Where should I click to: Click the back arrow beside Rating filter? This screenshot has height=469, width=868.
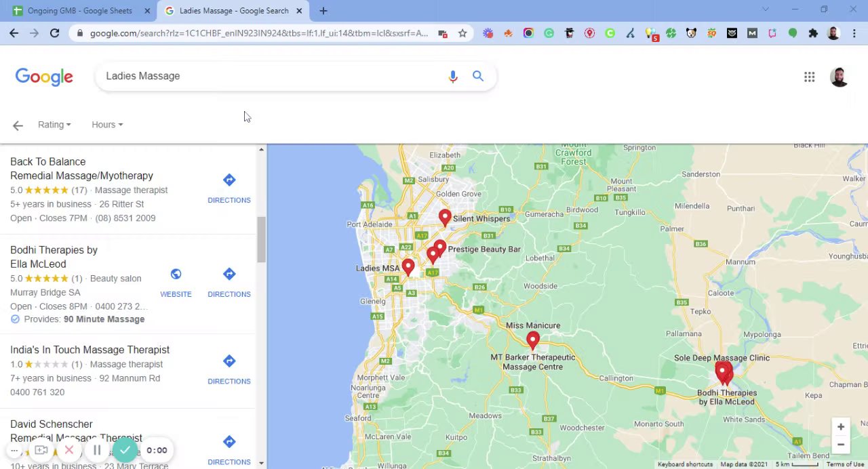point(18,125)
